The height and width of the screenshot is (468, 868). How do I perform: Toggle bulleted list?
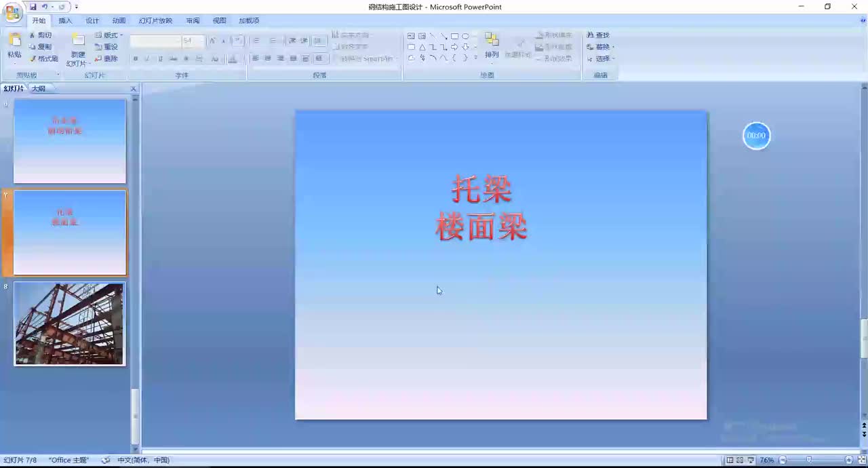(x=258, y=41)
